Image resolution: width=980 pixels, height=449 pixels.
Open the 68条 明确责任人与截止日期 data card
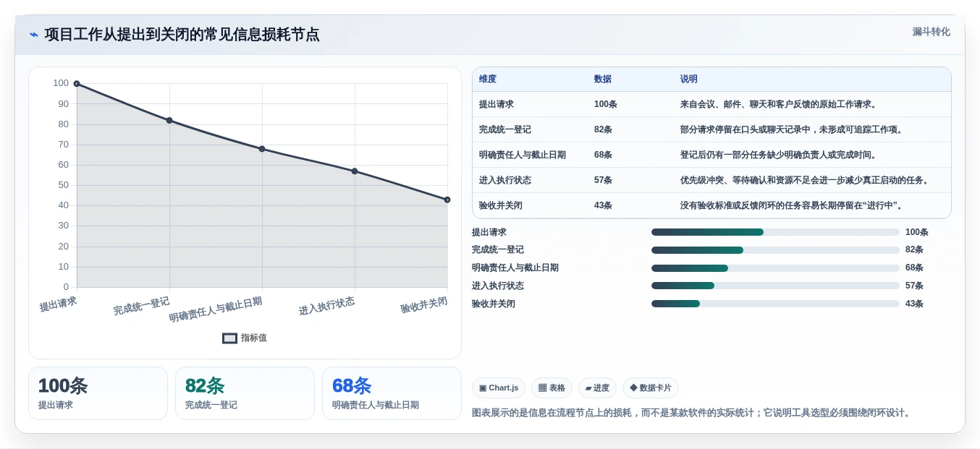(392, 393)
